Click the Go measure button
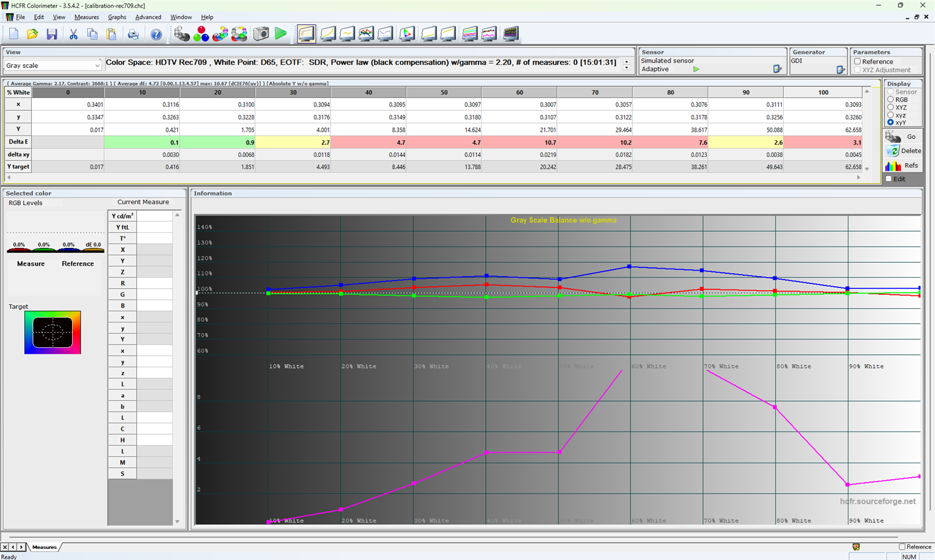The height and width of the screenshot is (560, 935). pyautogui.click(x=902, y=137)
